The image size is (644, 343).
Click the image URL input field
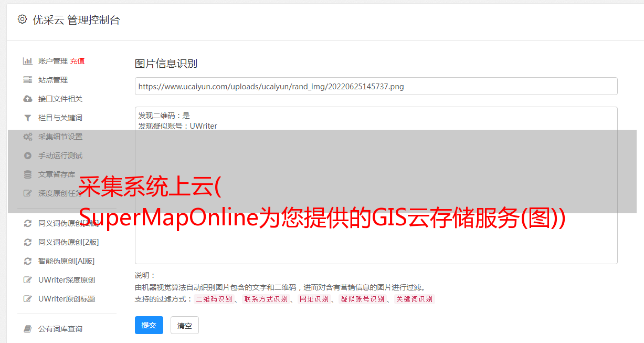click(376, 86)
